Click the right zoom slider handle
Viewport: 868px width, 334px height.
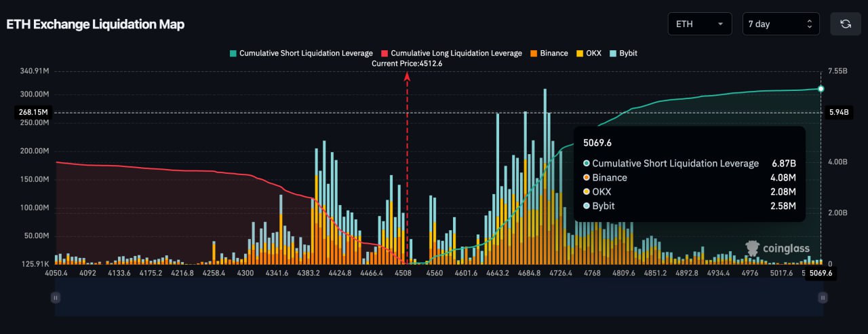point(823,297)
